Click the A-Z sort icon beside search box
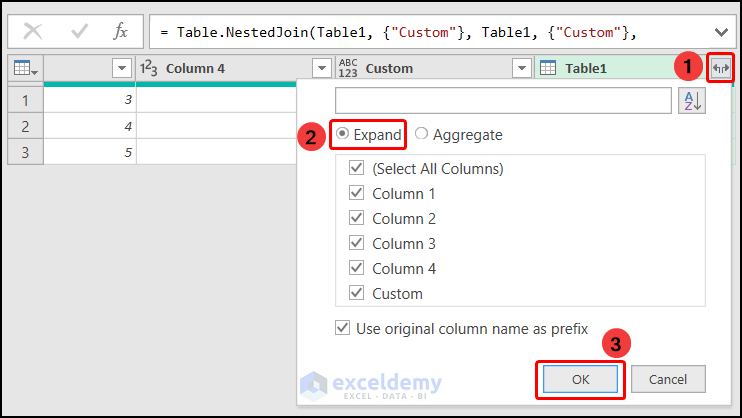Image resolution: width=742 pixels, height=418 pixels. click(x=691, y=100)
